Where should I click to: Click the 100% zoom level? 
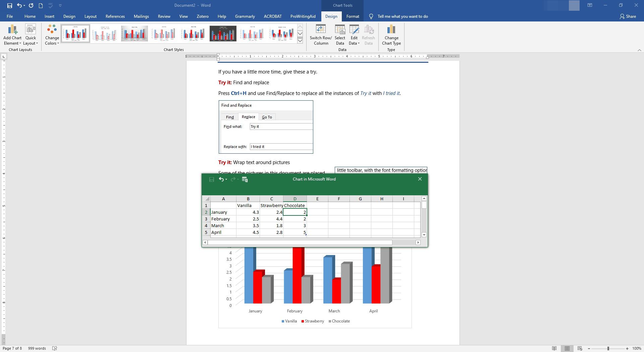coord(637,348)
